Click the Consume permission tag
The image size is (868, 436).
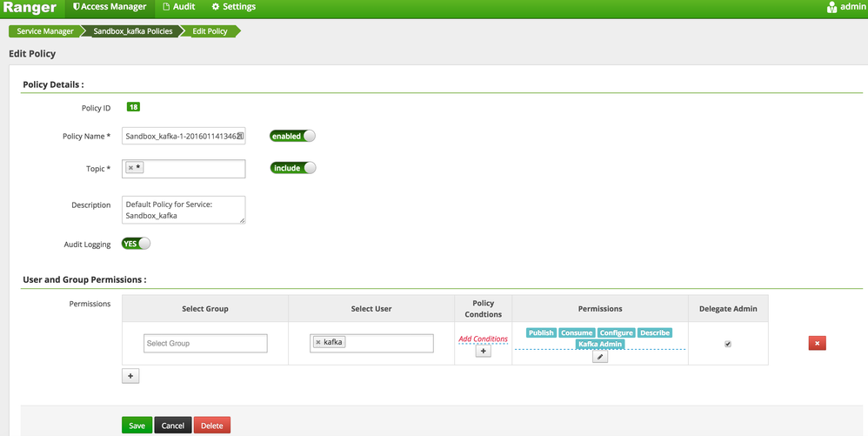(577, 333)
